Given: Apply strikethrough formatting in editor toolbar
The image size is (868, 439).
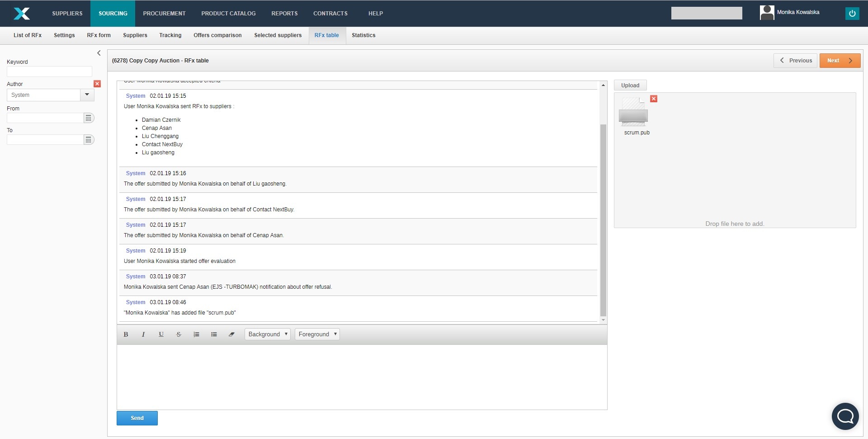Looking at the screenshot, I should (179, 334).
